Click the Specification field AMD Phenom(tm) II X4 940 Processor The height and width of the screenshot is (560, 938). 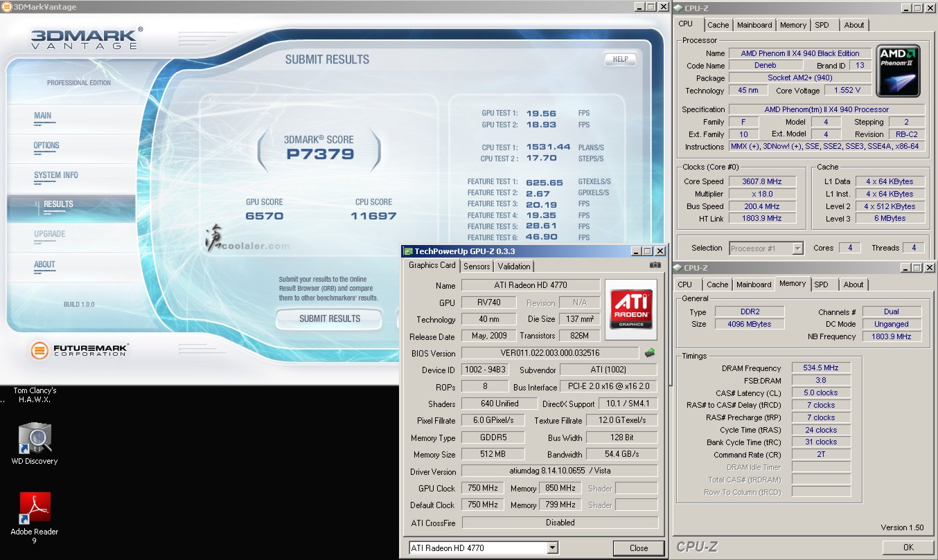[827, 109]
